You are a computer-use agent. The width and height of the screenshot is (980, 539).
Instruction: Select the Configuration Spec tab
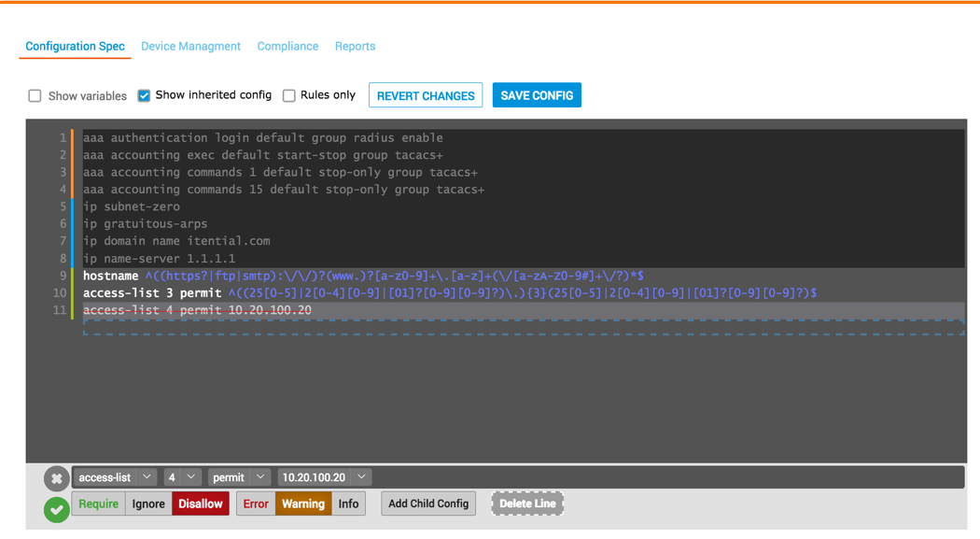coord(75,46)
